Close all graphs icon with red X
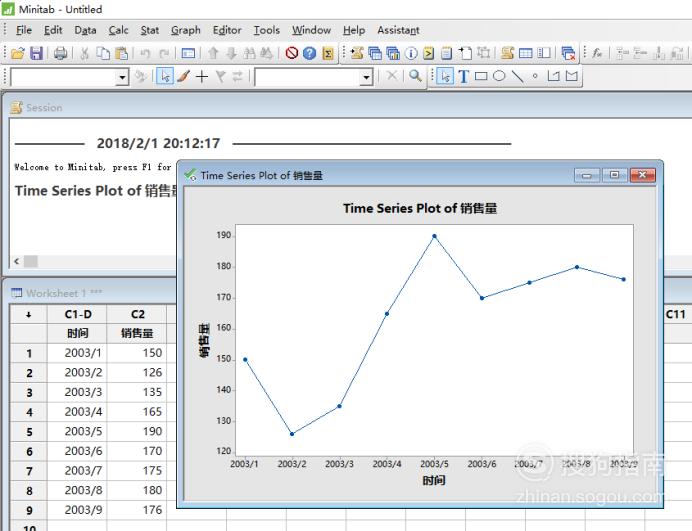The image size is (692, 531). pos(568,53)
